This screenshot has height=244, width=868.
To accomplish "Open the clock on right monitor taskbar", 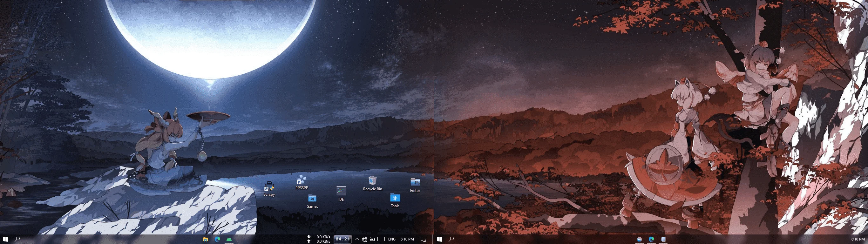I will (x=858, y=239).
